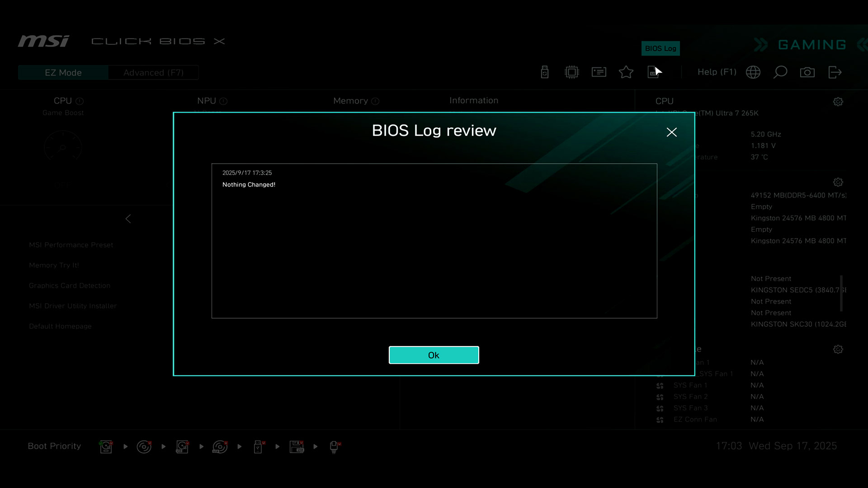The width and height of the screenshot is (868, 488).
Task: Collapse the left panel with chevron arrow
Action: coord(128,219)
